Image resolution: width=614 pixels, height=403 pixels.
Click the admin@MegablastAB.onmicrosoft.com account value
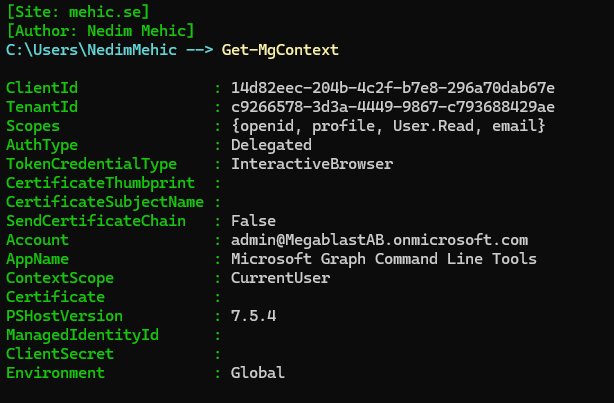coord(379,240)
